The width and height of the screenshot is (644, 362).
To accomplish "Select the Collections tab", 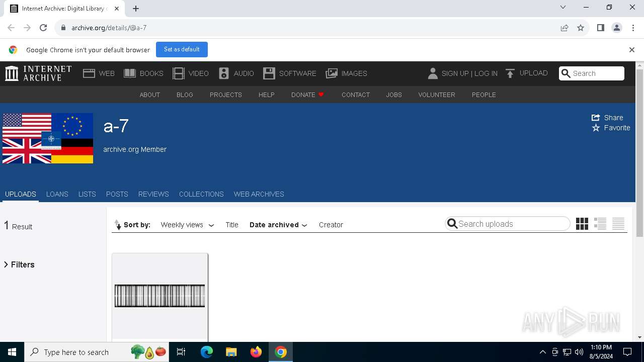I will point(201,194).
